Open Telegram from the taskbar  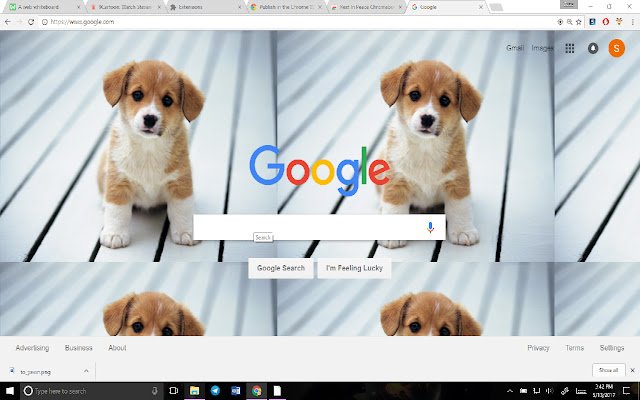tap(215, 391)
